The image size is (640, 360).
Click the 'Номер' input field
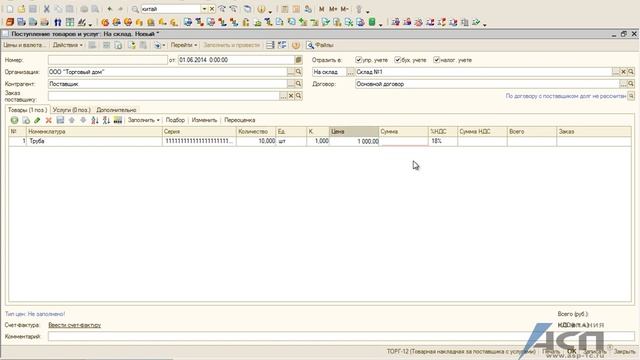coord(108,60)
